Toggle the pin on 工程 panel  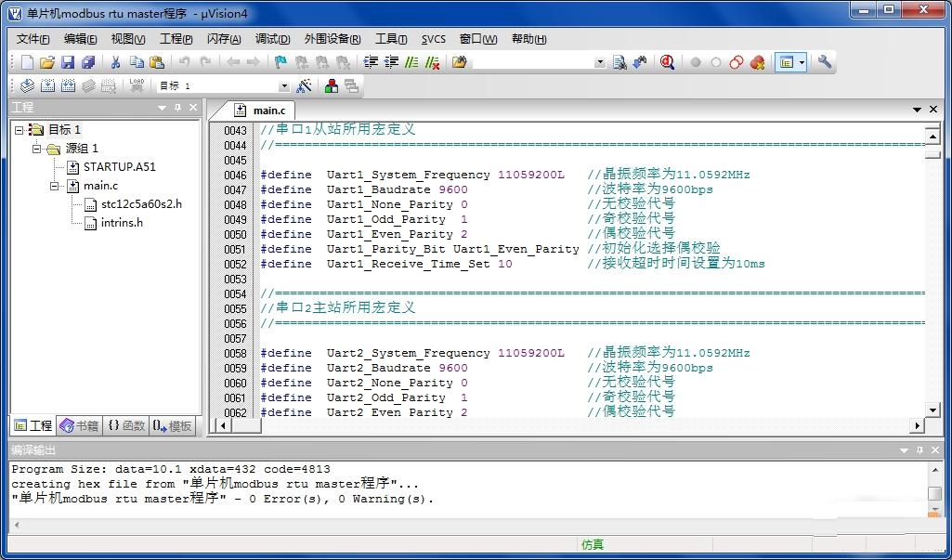177,108
